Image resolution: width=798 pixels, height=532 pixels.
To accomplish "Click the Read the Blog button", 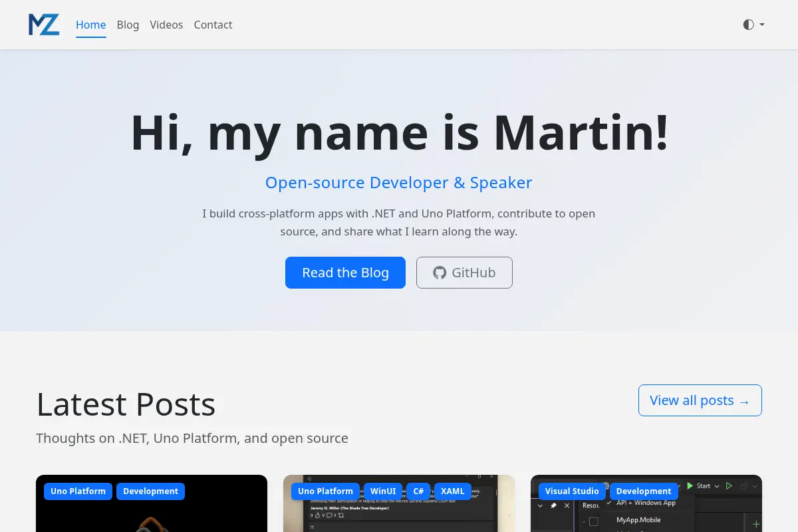I will 345,273.
